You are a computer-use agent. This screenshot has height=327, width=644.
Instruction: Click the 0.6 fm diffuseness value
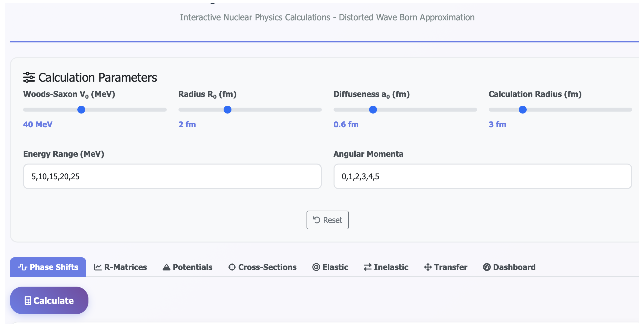[x=346, y=124]
